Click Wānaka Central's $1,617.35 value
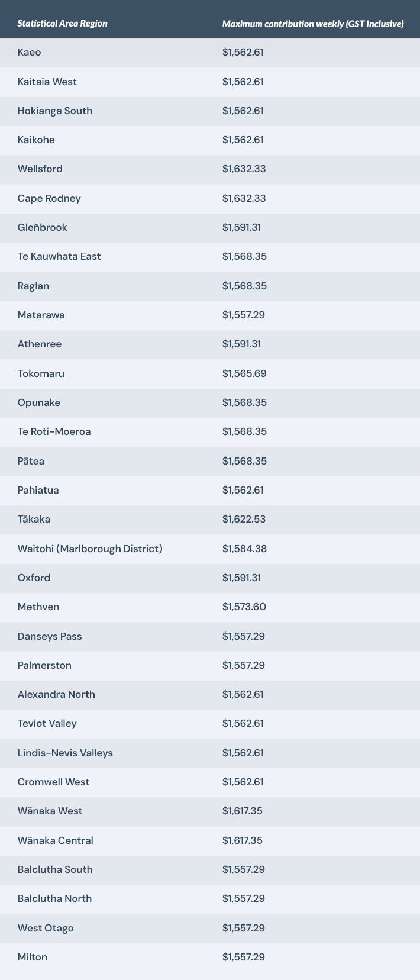420x980 pixels. click(x=243, y=840)
